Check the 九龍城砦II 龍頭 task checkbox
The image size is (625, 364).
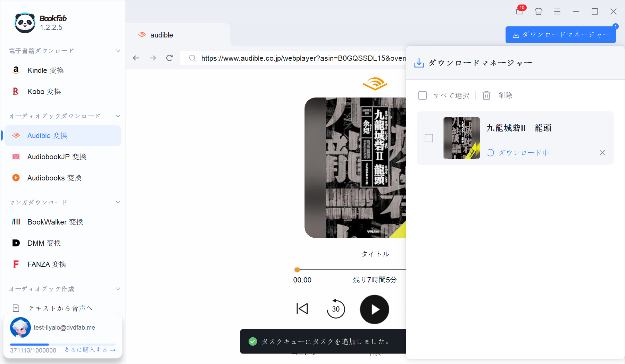coord(429,138)
